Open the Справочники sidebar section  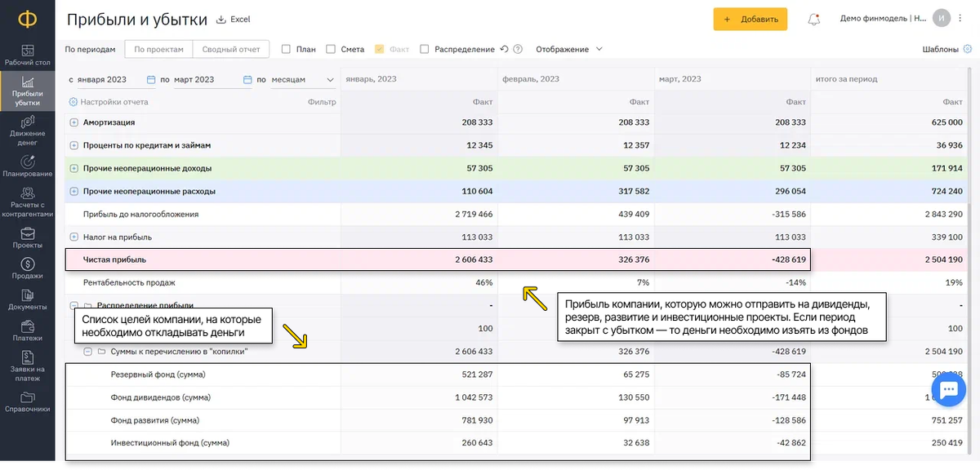pos(28,402)
